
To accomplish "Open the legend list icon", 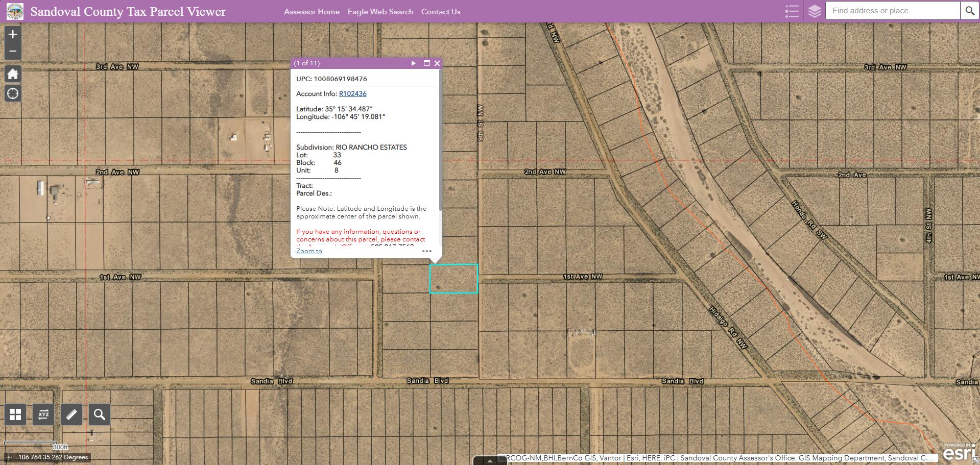I will click(x=792, y=11).
